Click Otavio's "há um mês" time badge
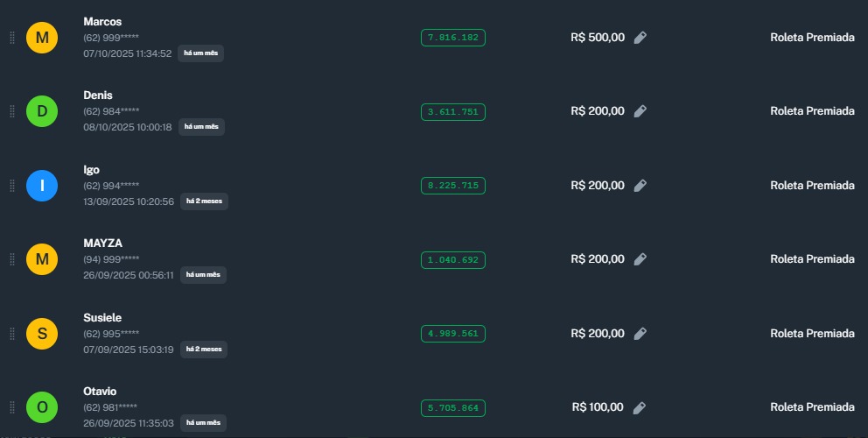Screen dimensions: 868x438 [203, 423]
